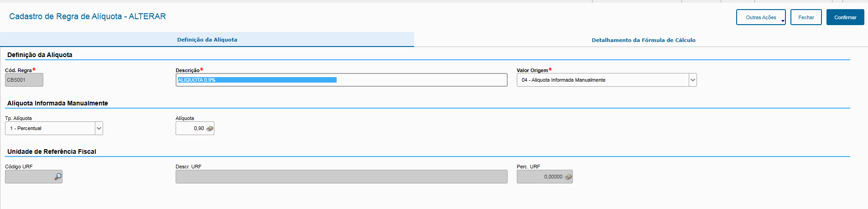Open the Outras Ações menu
Screen dimensions: 868x209
coord(760,17)
